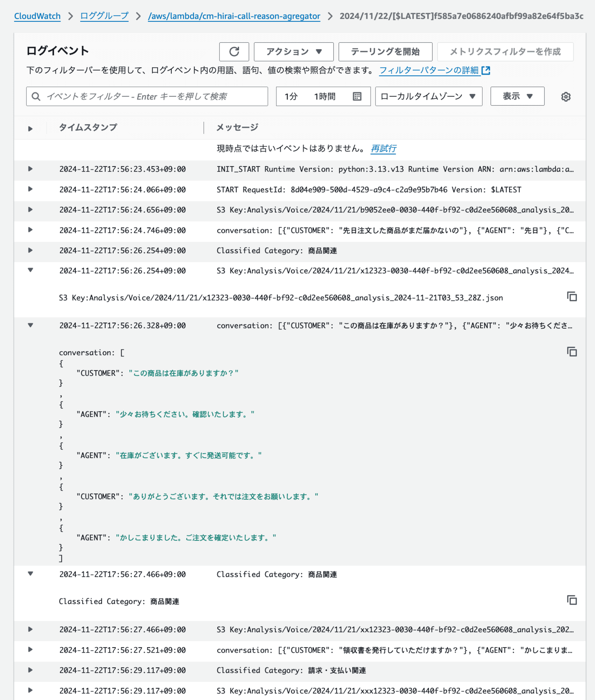Open the ロググループ breadcrumb link
The height and width of the screenshot is (700, 595).
point(104,16)
